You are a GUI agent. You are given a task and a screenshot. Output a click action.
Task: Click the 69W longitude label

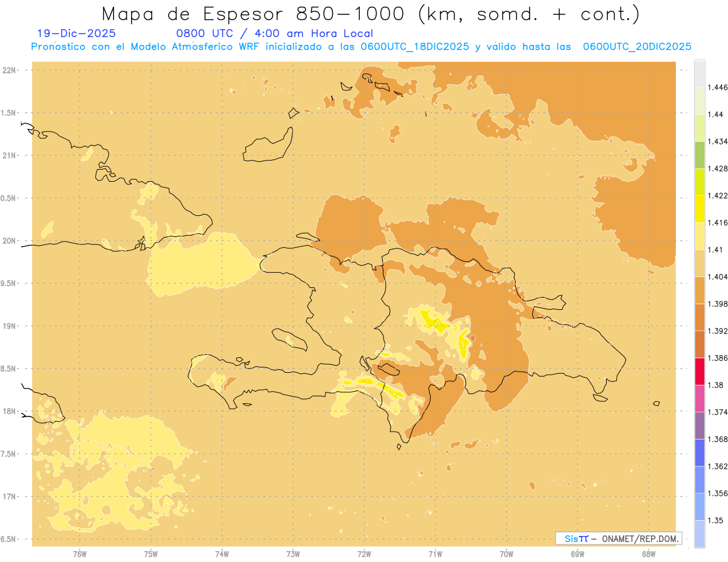click(x=578, y=554)
